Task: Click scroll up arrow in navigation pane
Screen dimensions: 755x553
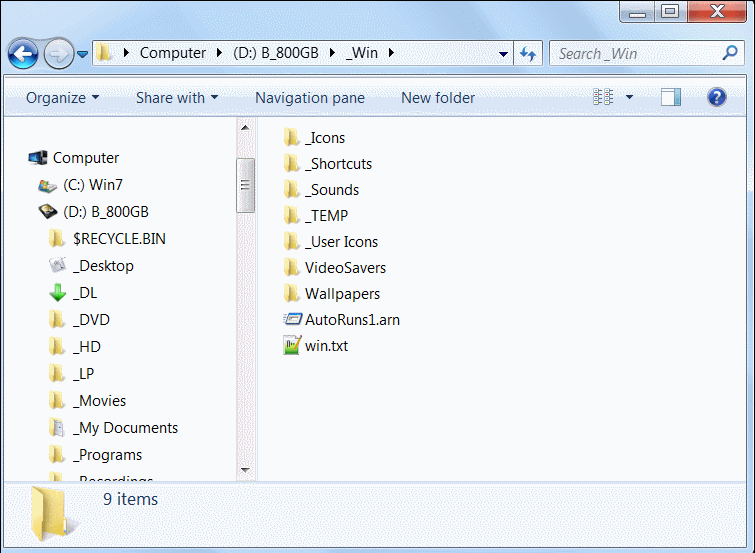Action: pyautogui.click(x=245, y=128)
